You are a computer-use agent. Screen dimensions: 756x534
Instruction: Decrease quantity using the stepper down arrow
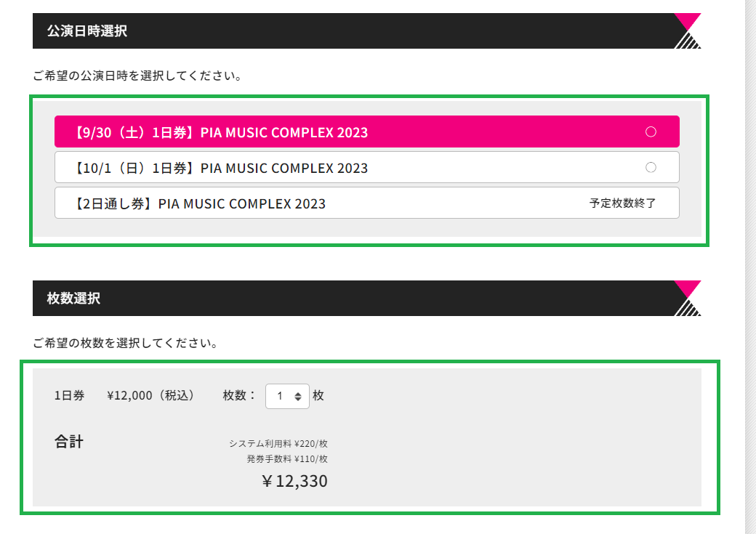pyautogui.click(x=298, y=400)
